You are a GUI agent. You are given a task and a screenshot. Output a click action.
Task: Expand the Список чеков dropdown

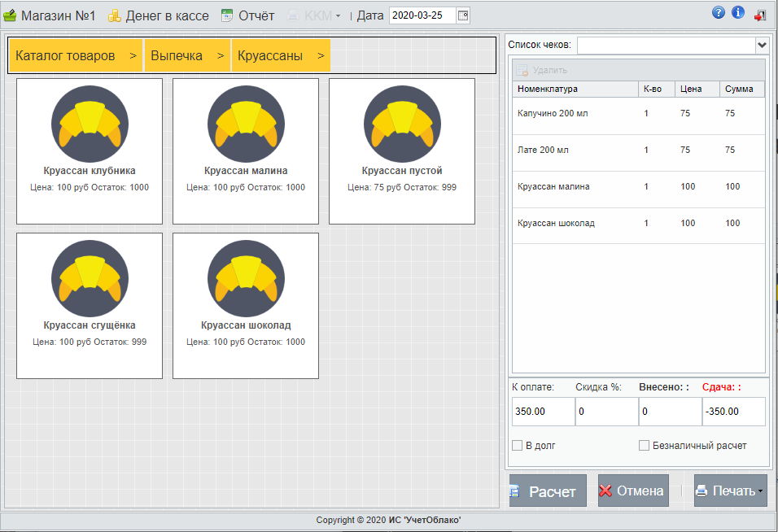pyautogui.click(x=762, y=45)
